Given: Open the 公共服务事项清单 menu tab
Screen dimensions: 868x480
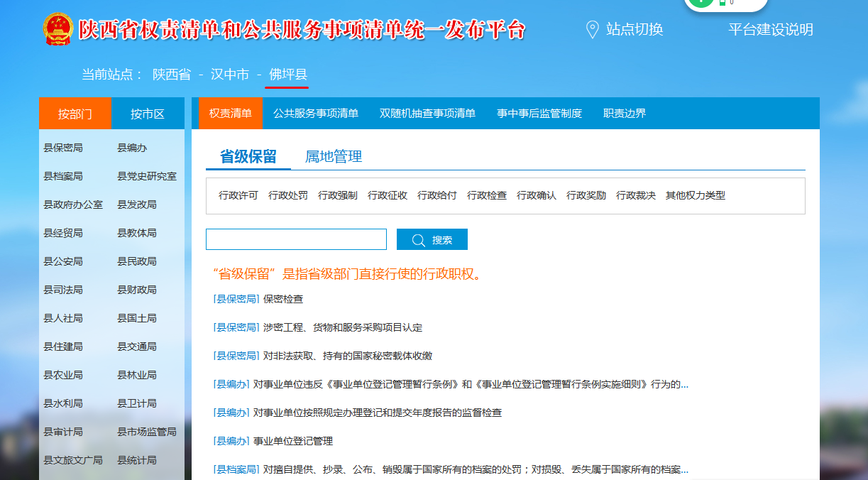Looking at the screenshot, I should 315,114.
